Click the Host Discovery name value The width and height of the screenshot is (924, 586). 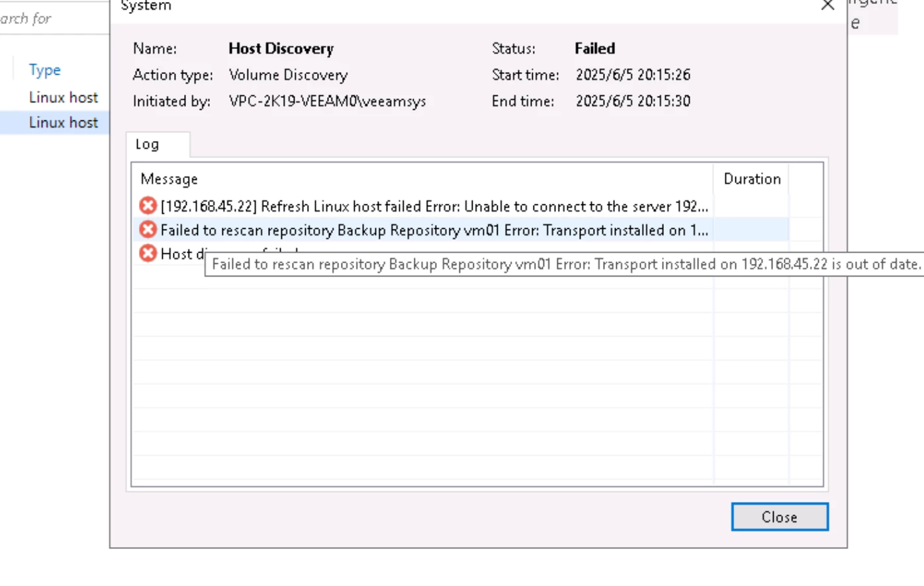281,48
